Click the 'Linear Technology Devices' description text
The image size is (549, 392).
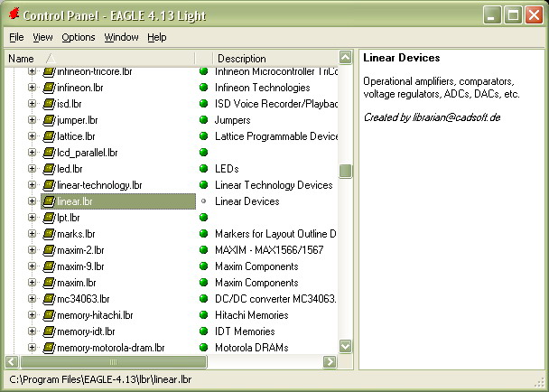(x=274, y=185)
